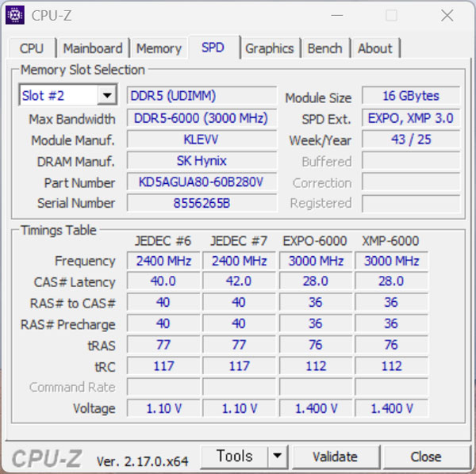Click the Max Bandwidth DDR5-6000 field

[201, 118]
